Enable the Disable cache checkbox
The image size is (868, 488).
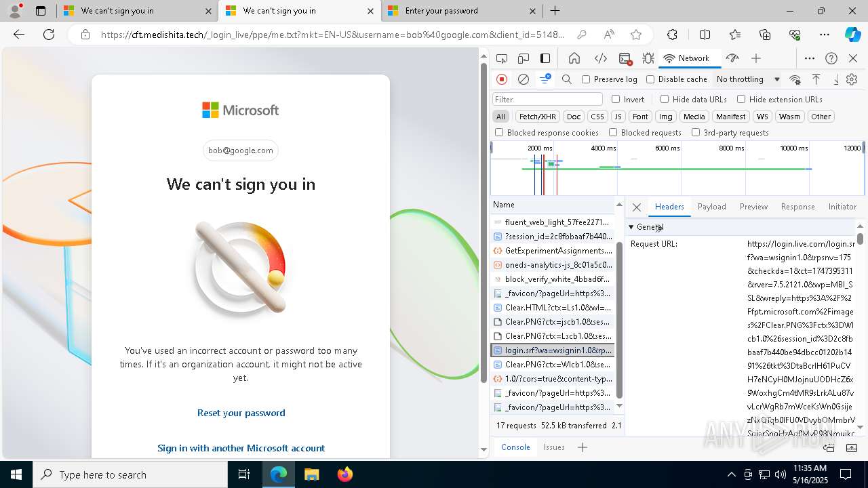pyautogui.click(x=650, y=79)
